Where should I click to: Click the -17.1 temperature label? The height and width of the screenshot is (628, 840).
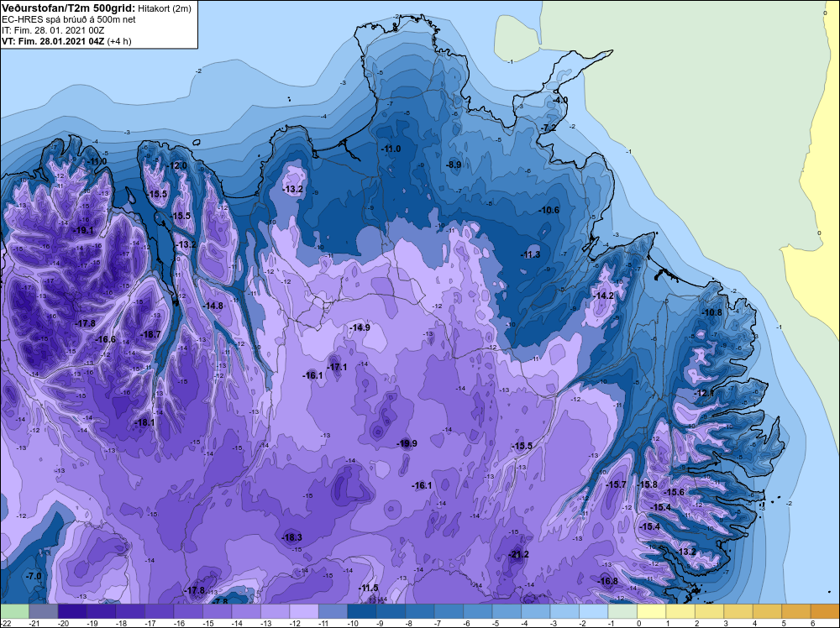(337, 367)
